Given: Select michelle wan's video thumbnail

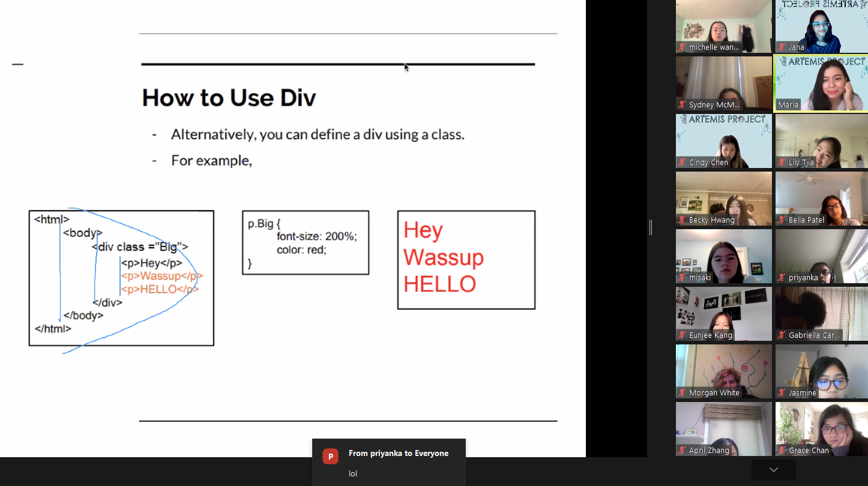Looking at the screenshot, I should (724, 26).
